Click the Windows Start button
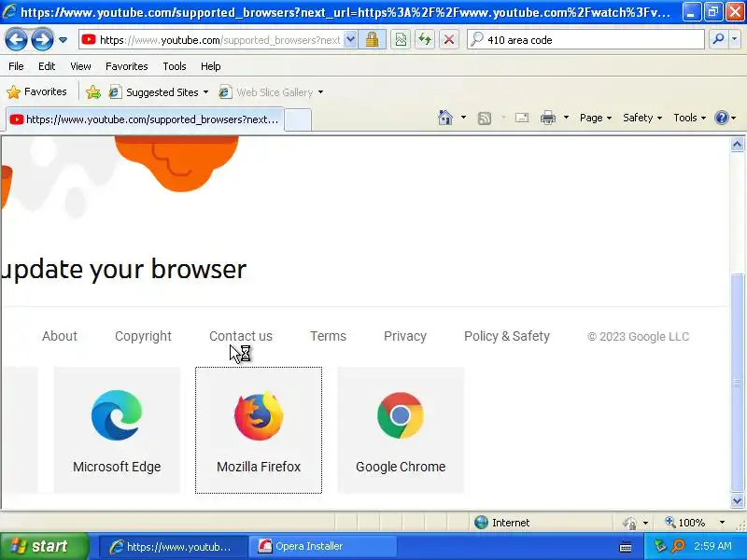Viewport: 747px width, 560px height. (x=44, y=546)
